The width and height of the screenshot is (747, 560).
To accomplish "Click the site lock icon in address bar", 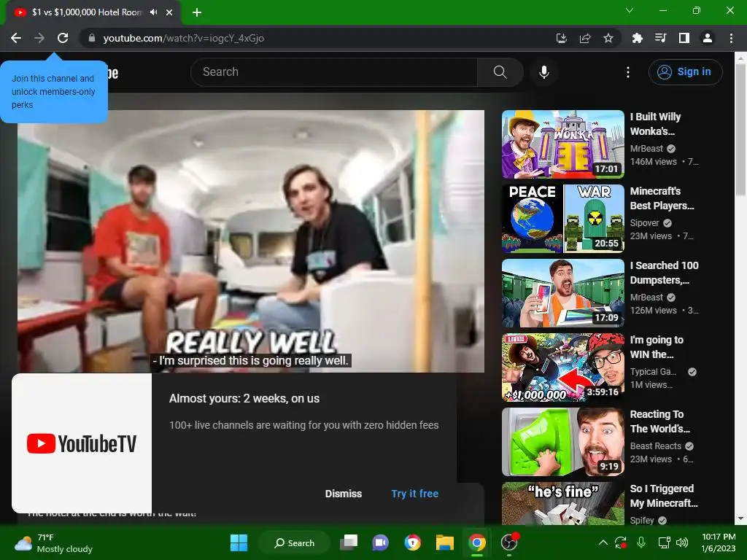I will 92,38.
